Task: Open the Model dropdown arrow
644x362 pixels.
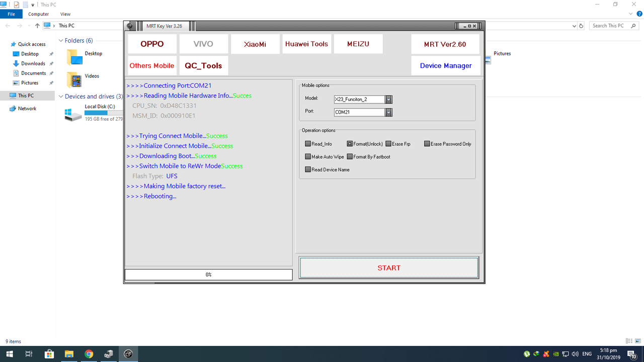Action: [x=388, y=100]
